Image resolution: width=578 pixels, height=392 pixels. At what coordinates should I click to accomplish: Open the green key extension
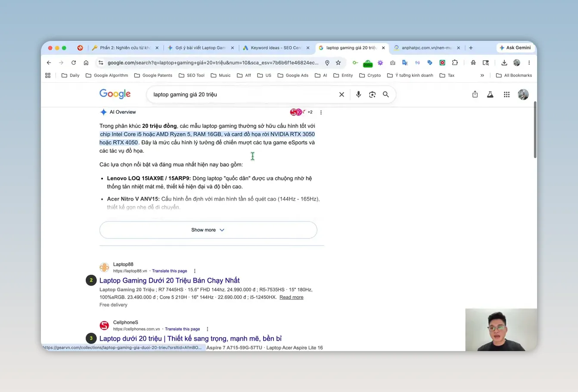355,63
